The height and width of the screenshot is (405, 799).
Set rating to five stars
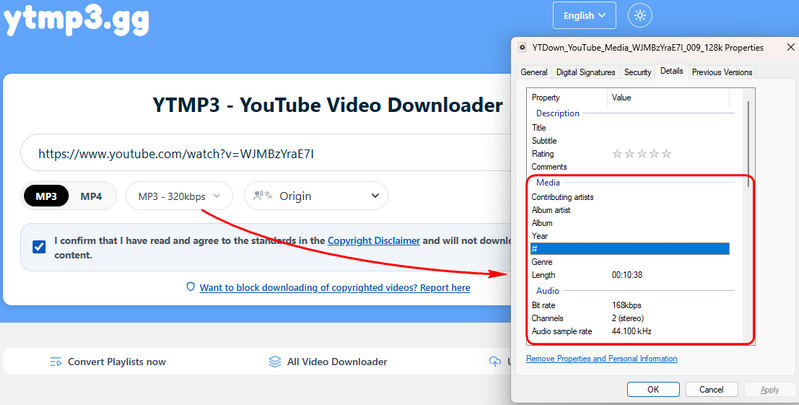point(667,154)
